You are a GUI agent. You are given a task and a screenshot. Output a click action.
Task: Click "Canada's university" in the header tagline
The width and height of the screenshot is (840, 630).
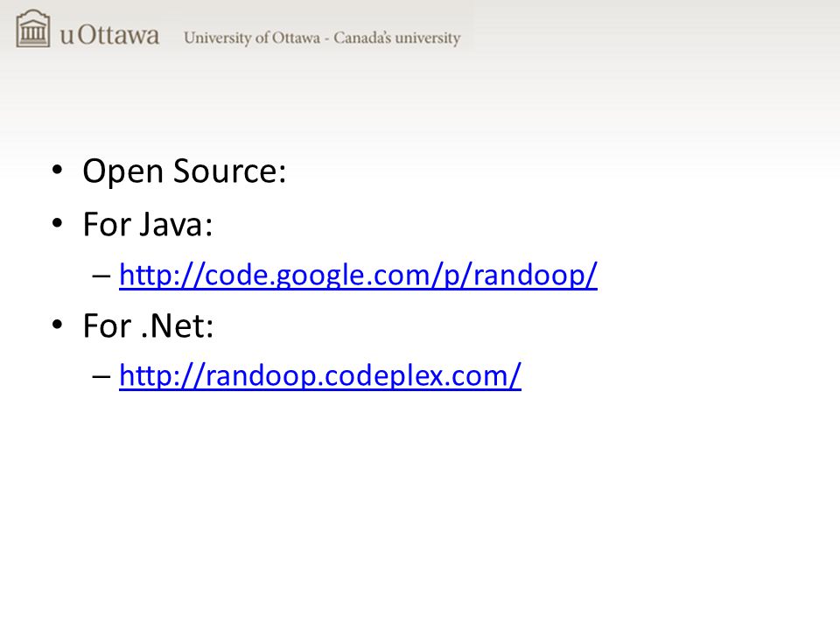click(x=397, y=38)
